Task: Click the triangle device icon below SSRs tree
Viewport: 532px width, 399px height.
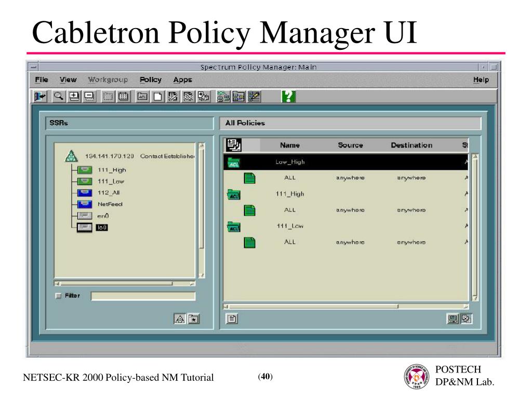Action: click(180, 319)
